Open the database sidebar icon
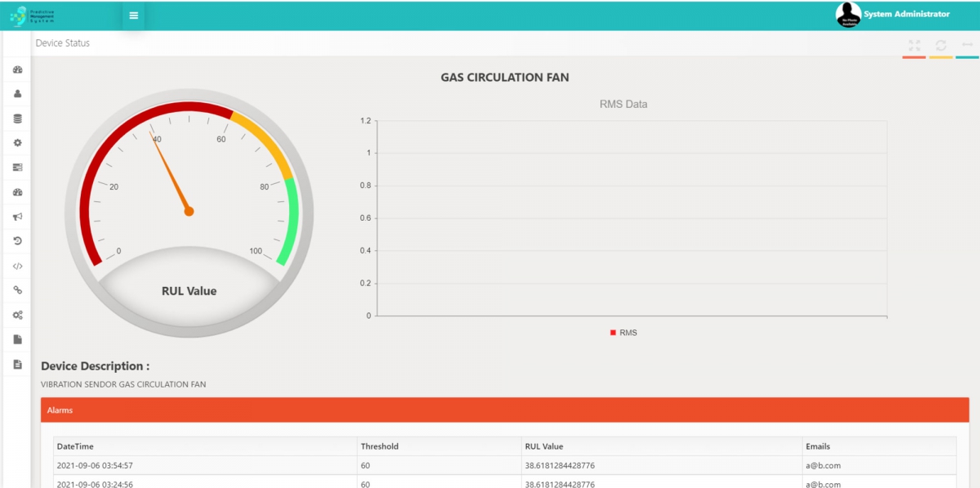The image size is (980, 488). tap(16, 119)
